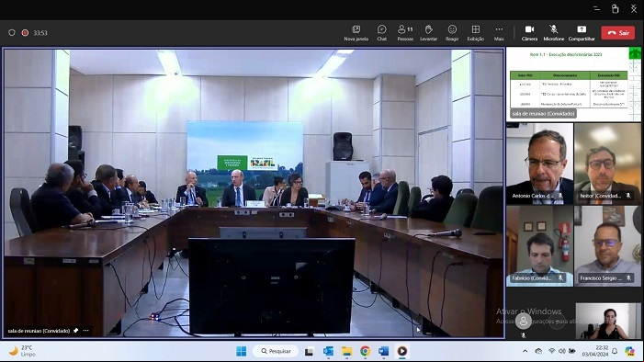The width and height of the screenshot is (644, 362).
Task: Open File Explorer from the taskbar
Action: pos(347,351)
